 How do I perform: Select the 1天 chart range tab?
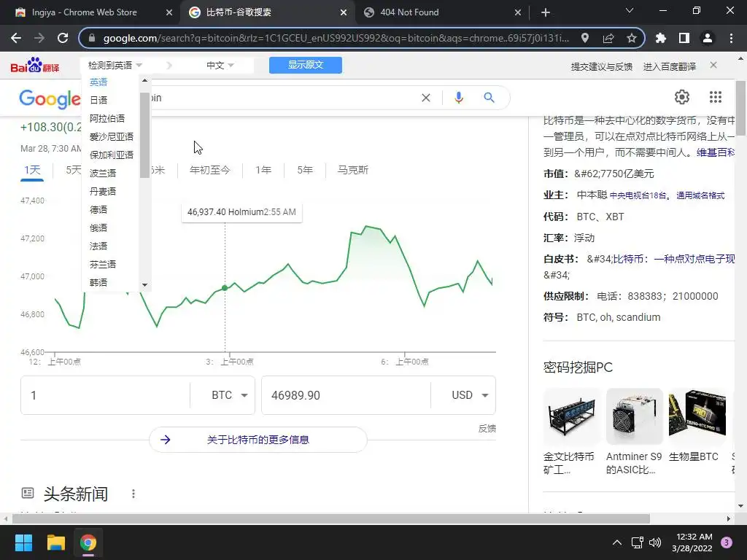(32, 170)
